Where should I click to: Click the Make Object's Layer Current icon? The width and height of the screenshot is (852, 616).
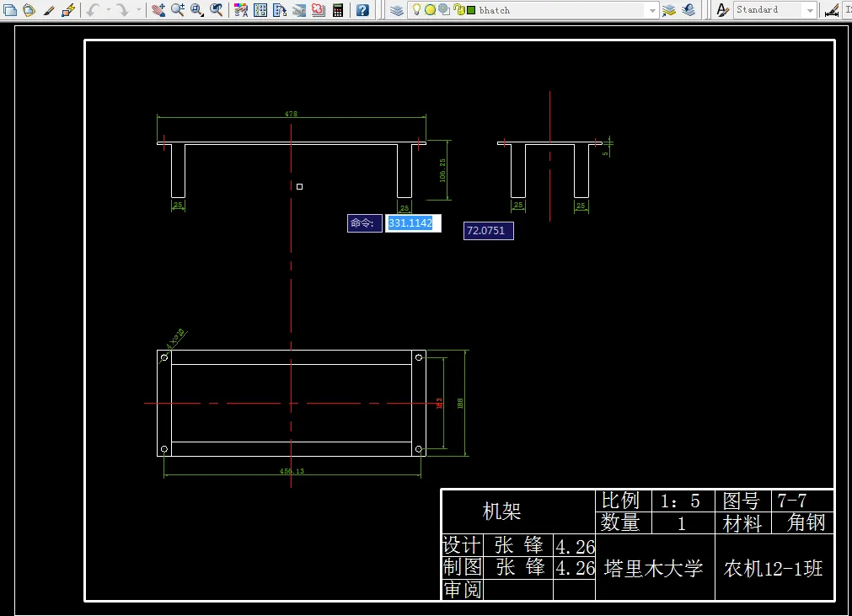click(x=669, y=10)
